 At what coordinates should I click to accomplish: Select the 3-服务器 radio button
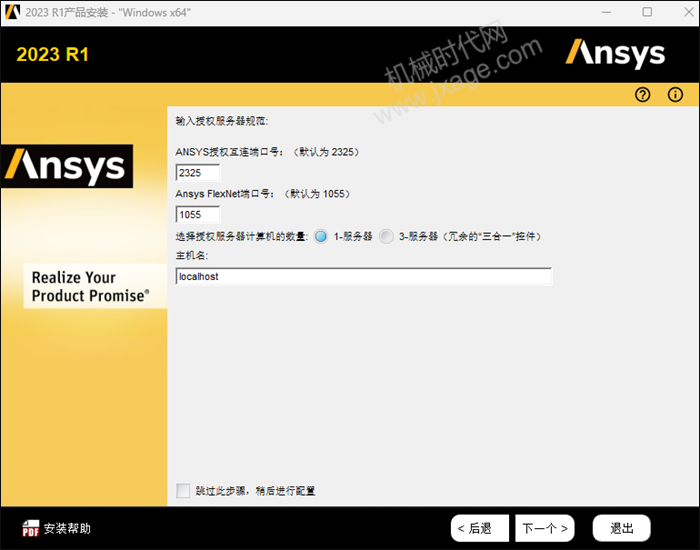coord(386,236)
